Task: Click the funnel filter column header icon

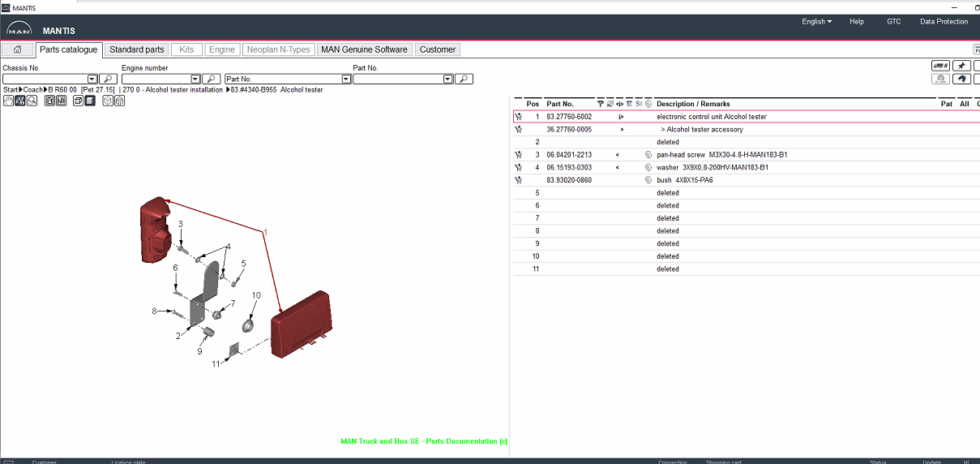Action: (x=601, y=104)
